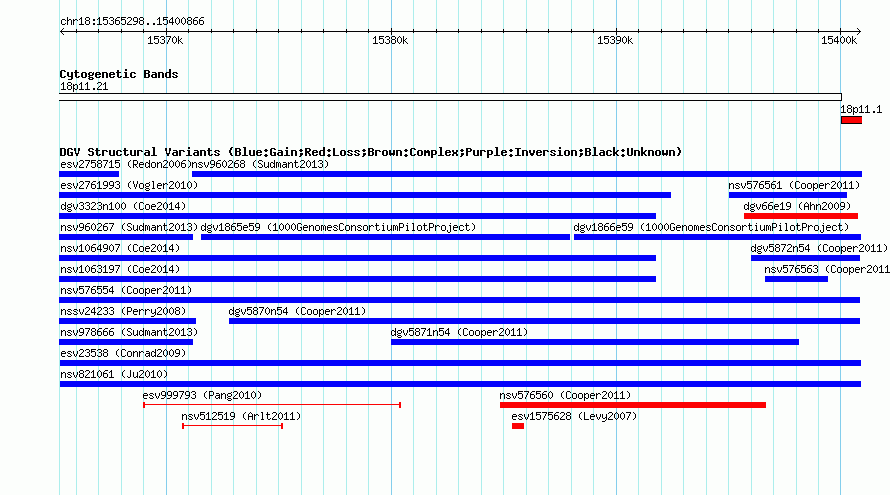Select the thick red nsv576560 loss bar
The image size is (890, 495).
(x=633, y=405)
